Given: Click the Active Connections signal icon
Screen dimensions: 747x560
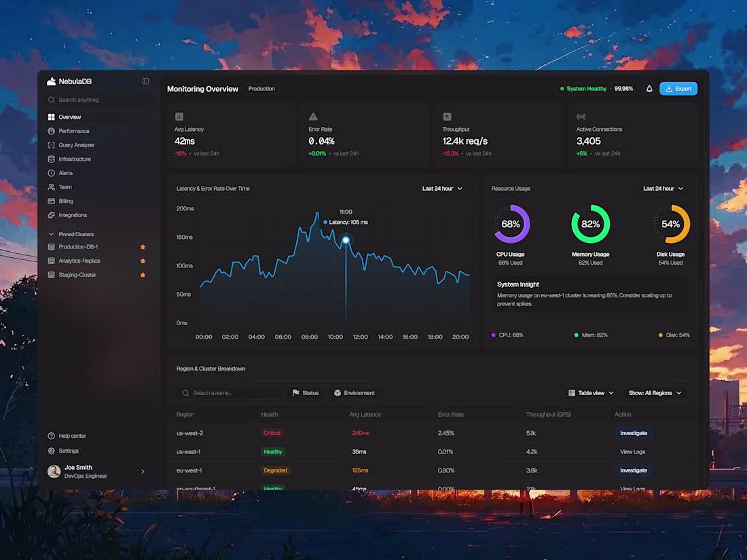Looking at the screenshot, I should 581,117.
